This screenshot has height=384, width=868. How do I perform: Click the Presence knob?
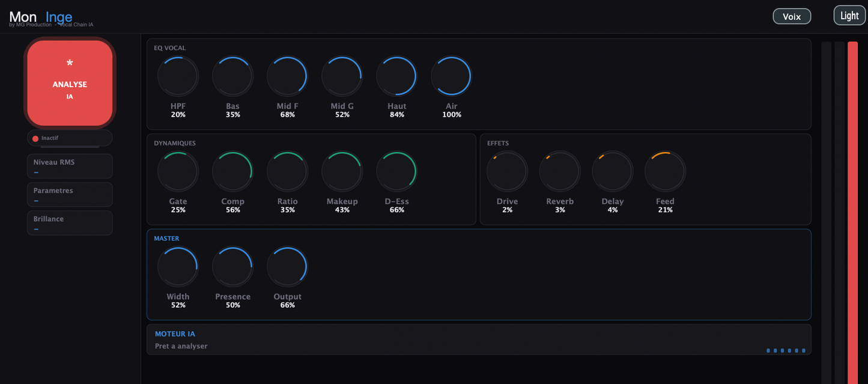233,267
